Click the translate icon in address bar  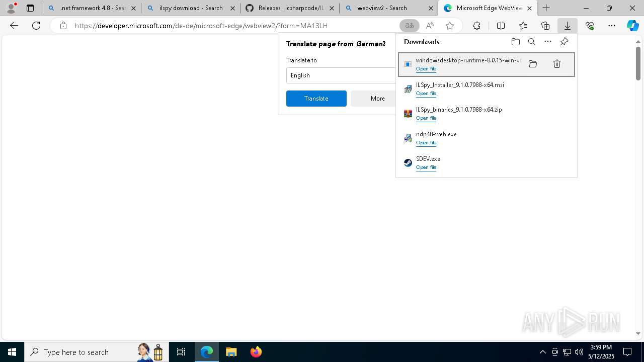pos(410,26)
